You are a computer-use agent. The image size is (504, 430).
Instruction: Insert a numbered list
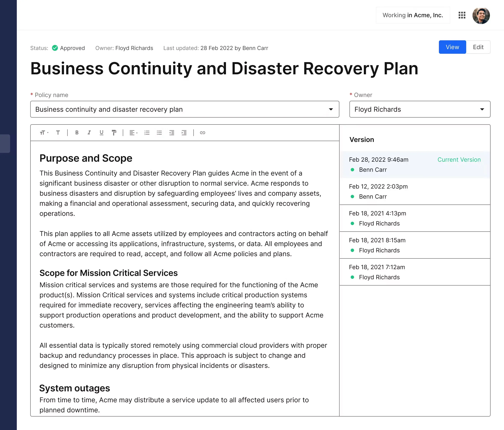[147, 132]
